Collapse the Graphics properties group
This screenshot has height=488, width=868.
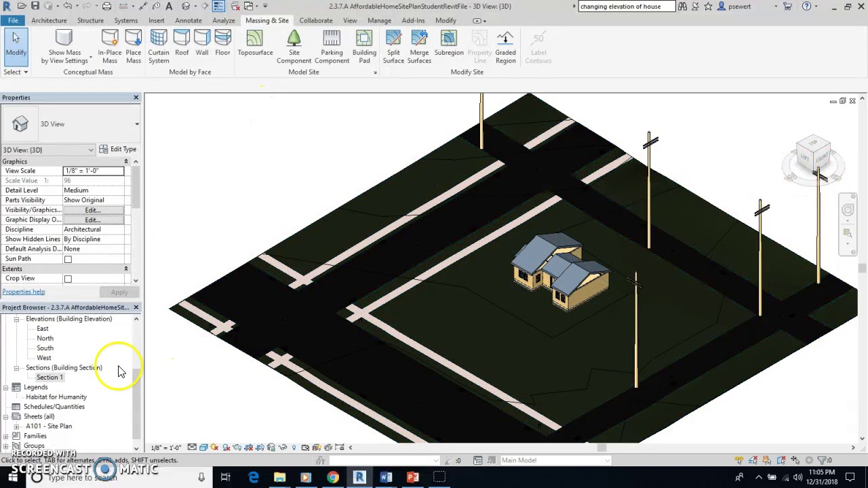pos(125,161)
